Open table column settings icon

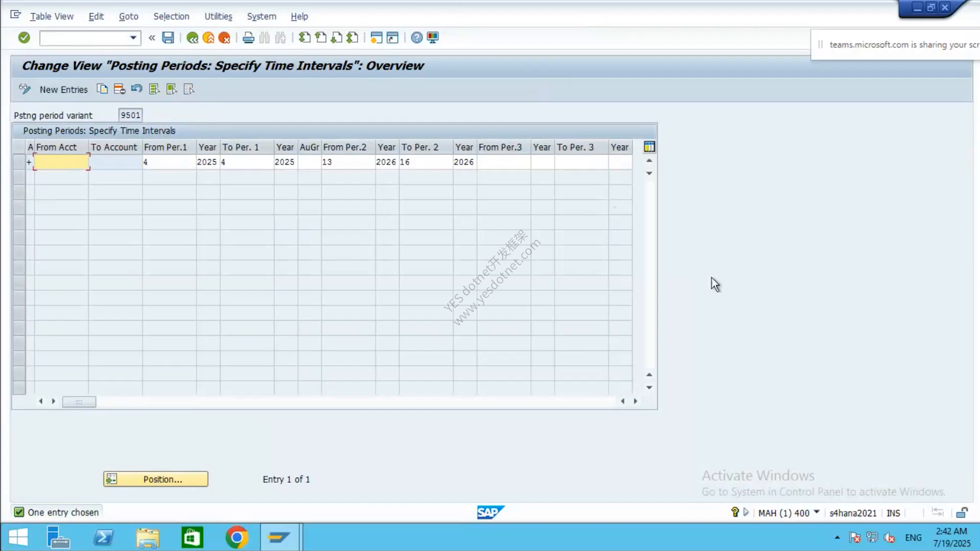click(649, 147)
